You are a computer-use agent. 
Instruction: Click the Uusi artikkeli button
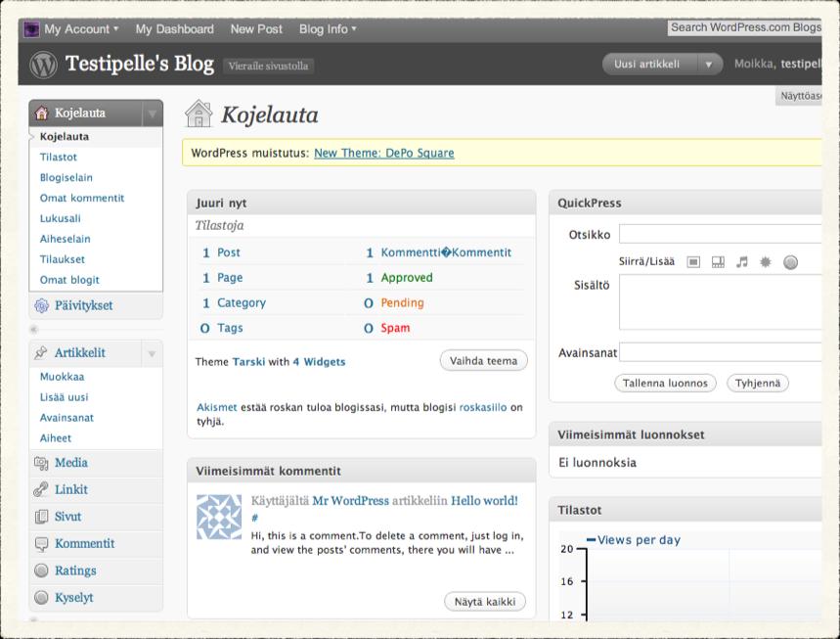coord(649,65)
